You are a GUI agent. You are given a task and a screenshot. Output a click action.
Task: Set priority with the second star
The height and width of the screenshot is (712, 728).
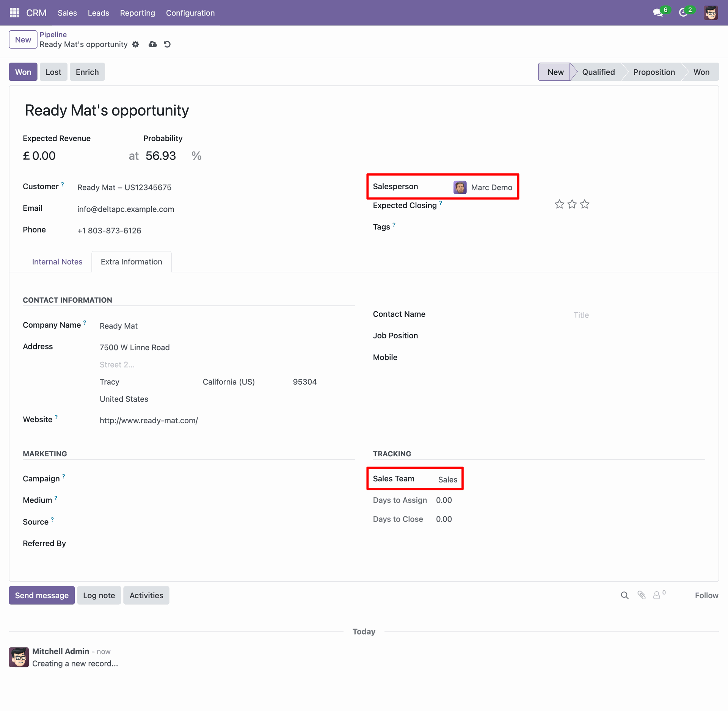[572, 204]
